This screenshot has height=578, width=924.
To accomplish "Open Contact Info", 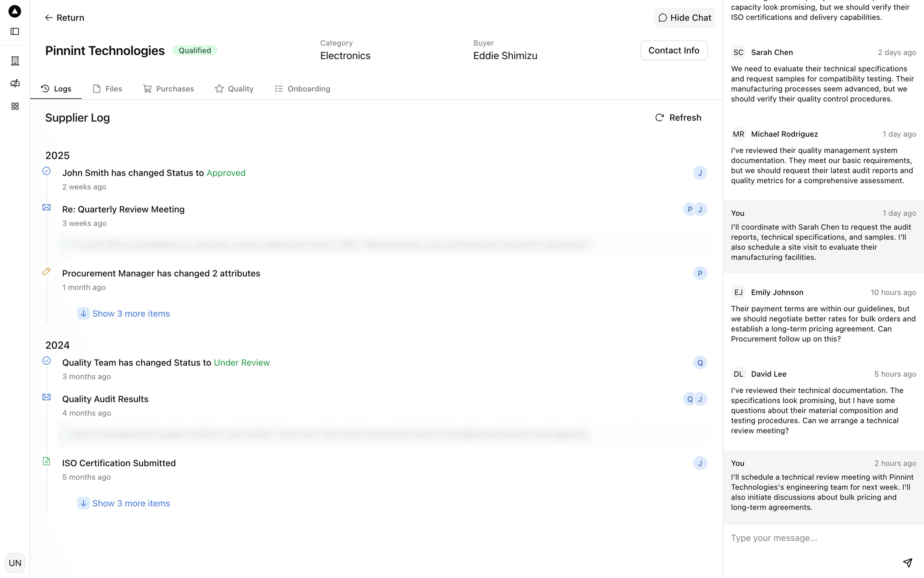I will [x=674, y=51].
